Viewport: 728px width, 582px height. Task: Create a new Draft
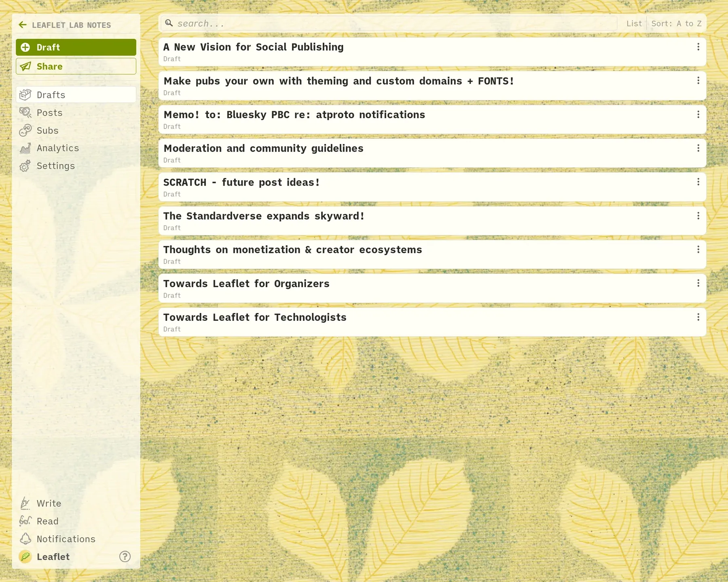tap(76, 47)
